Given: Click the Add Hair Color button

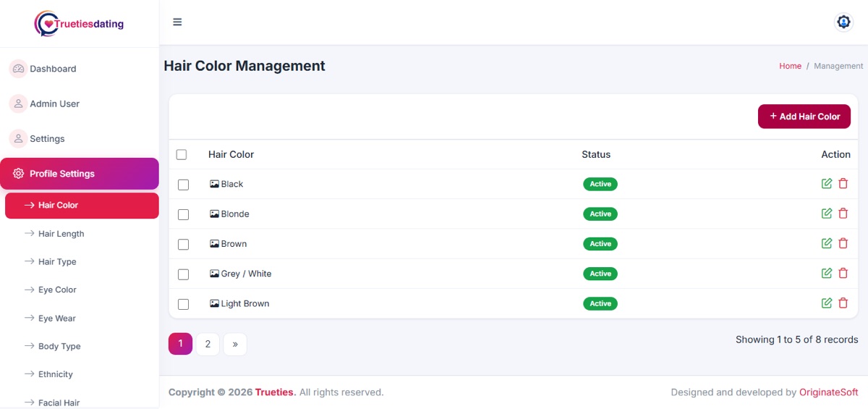Looking at the screenshot, I should tap(804, 117).
